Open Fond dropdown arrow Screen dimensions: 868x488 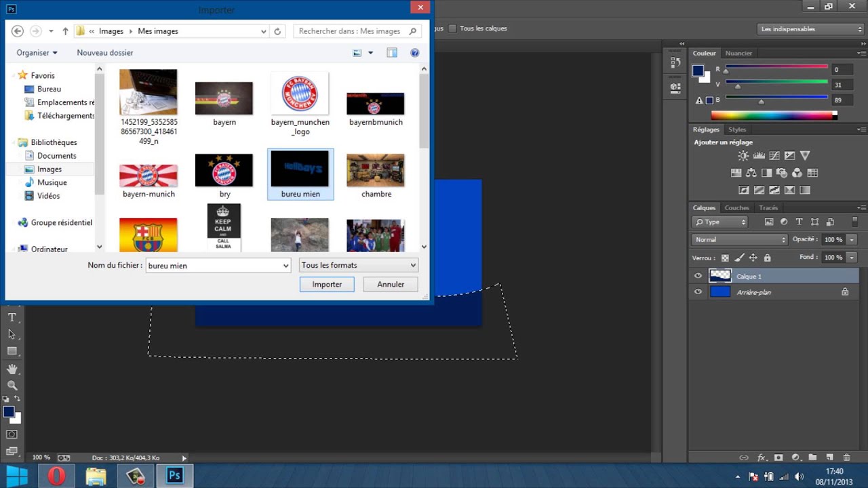tap(852, 258)
